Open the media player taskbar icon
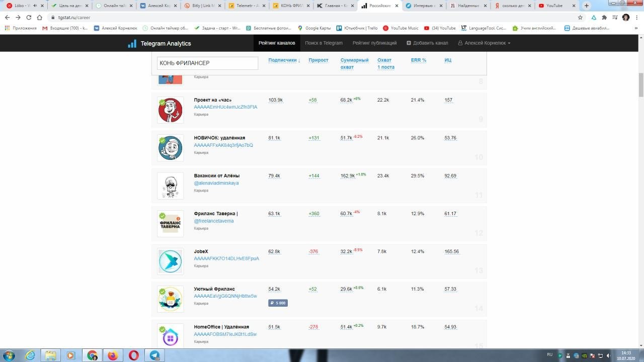The image size is (644, 362). tap(71, 355)
